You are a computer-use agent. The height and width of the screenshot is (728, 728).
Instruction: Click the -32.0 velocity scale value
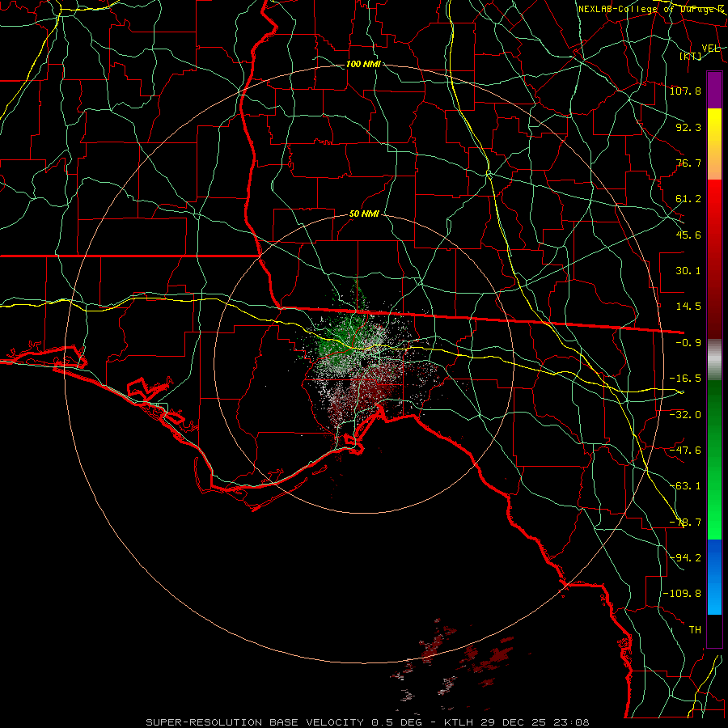[685, 415]
